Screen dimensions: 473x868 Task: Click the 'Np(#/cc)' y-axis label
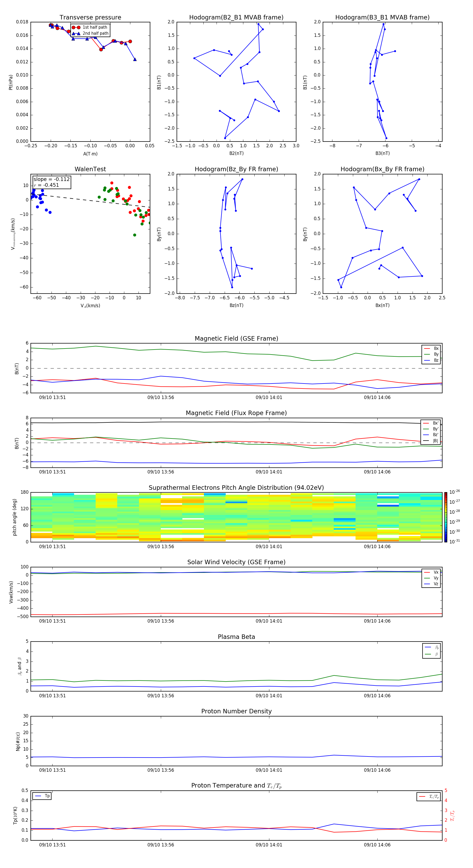18,741
